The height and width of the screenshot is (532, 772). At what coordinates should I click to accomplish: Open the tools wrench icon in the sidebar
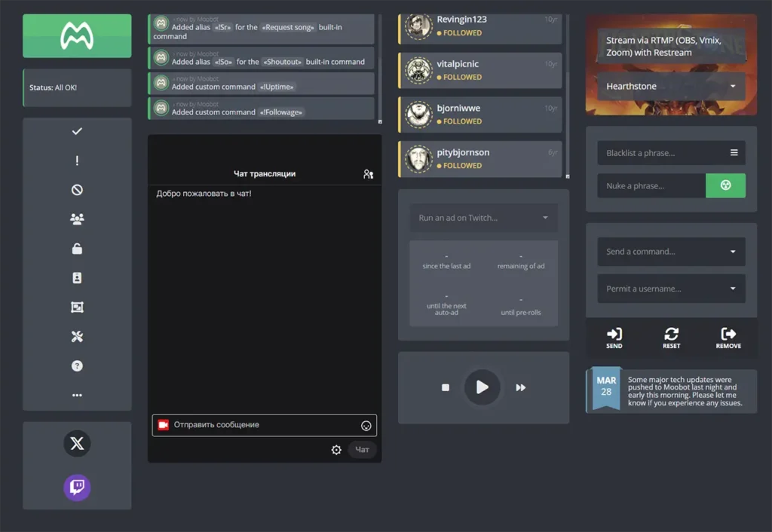pyautogui.click(x=77, y=336)
